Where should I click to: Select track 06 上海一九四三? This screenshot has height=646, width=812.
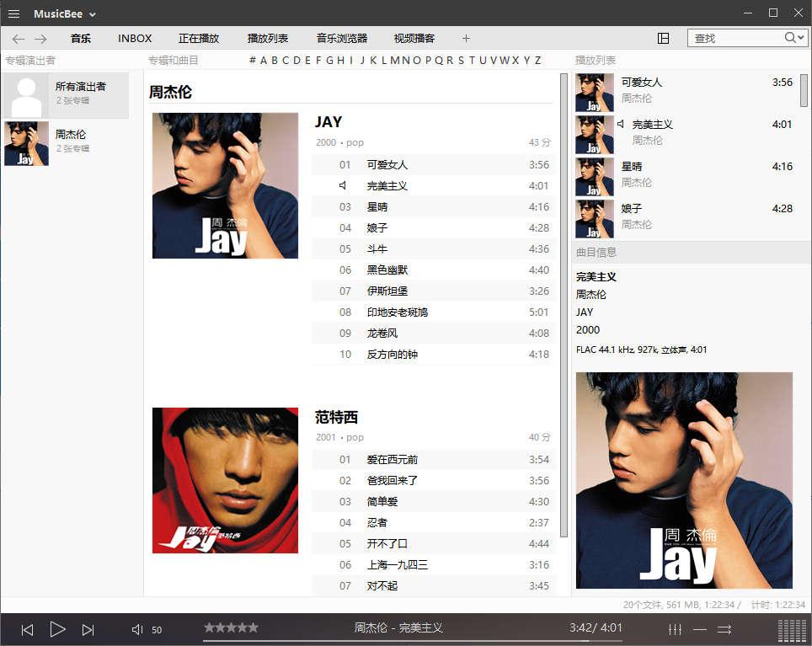pyautogui.click(x=434, y=565)
